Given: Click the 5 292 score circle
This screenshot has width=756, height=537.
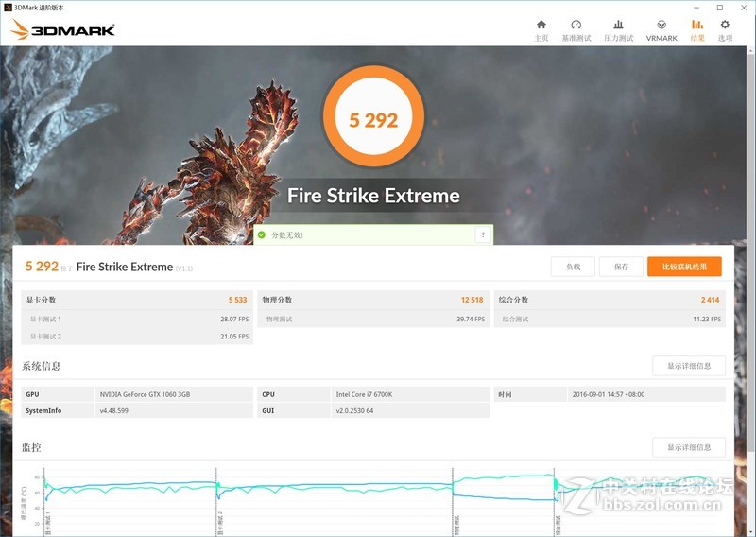Looking at the screenshot, I should [373, 120].
